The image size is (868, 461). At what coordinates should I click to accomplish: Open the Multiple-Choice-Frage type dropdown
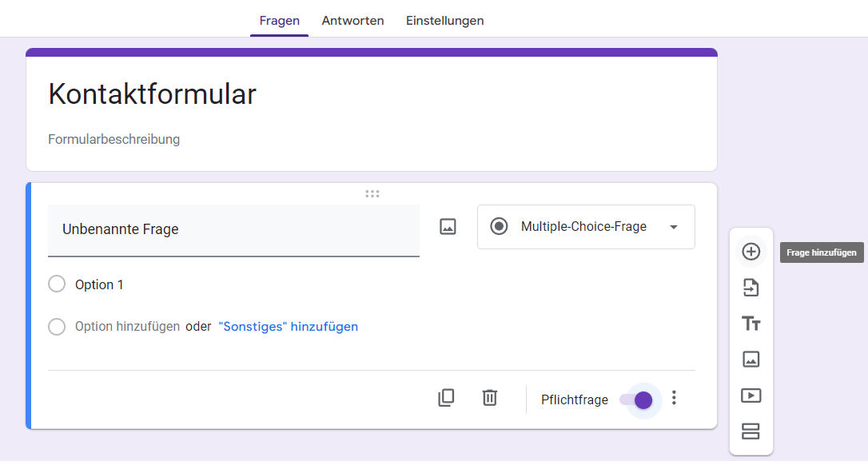click(586, 227)
